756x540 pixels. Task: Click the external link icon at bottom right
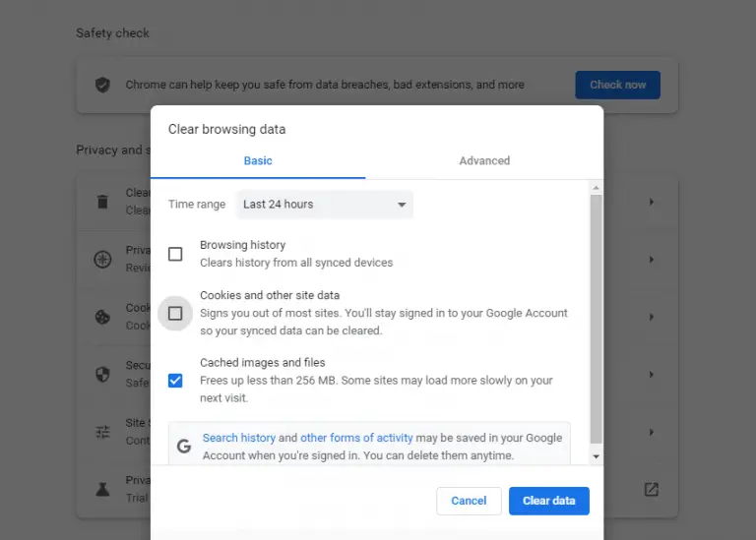coord(651,489)
